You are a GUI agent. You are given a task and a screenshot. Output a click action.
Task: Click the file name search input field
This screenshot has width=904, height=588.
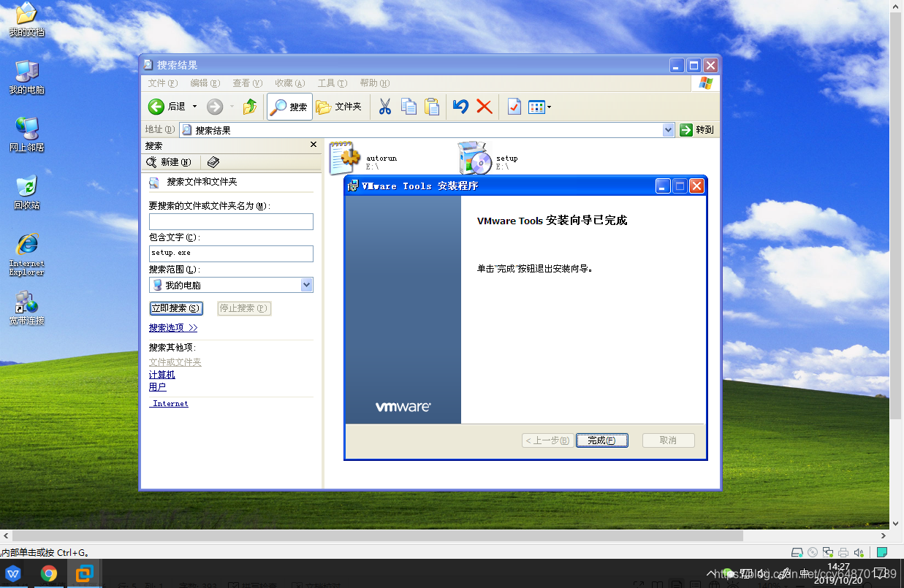click(231, 221)
